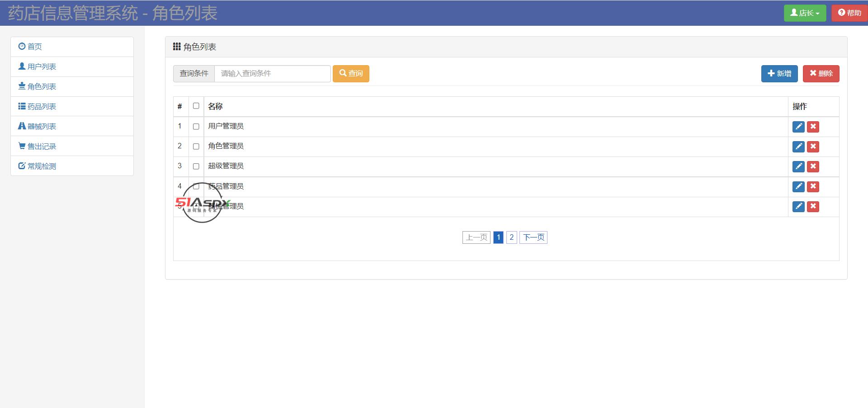Delete the 超级管理员 role with red X
The width and height of the screenshot is (868, 408).
click(x=813, y=166)
